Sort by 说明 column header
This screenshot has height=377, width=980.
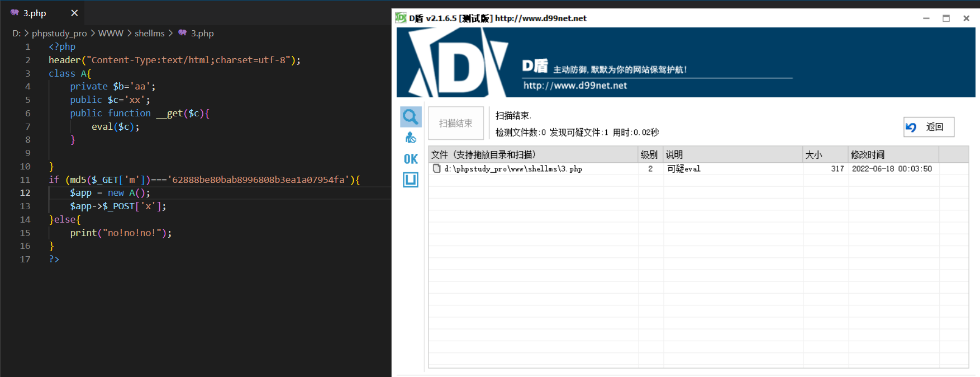[733, 154]
